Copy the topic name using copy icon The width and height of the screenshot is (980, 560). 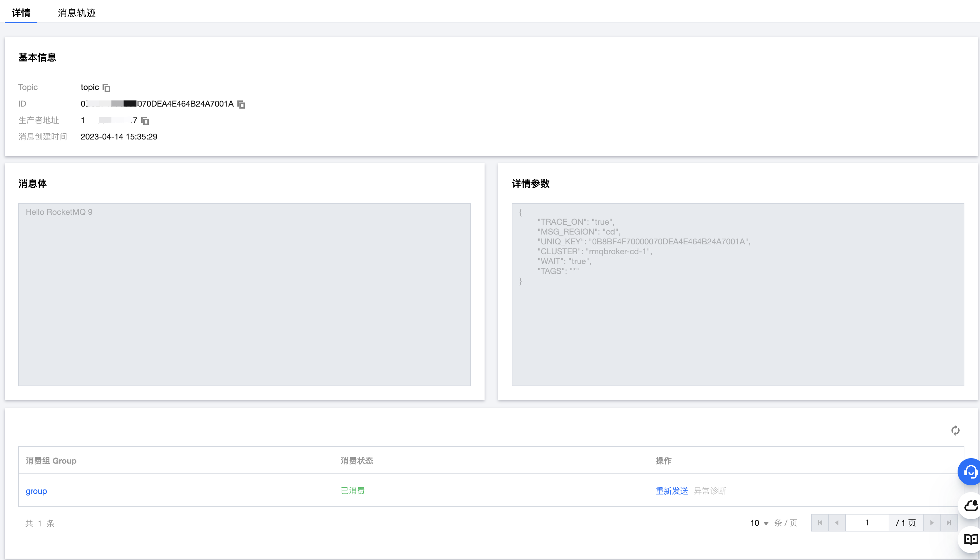(107, 88)
